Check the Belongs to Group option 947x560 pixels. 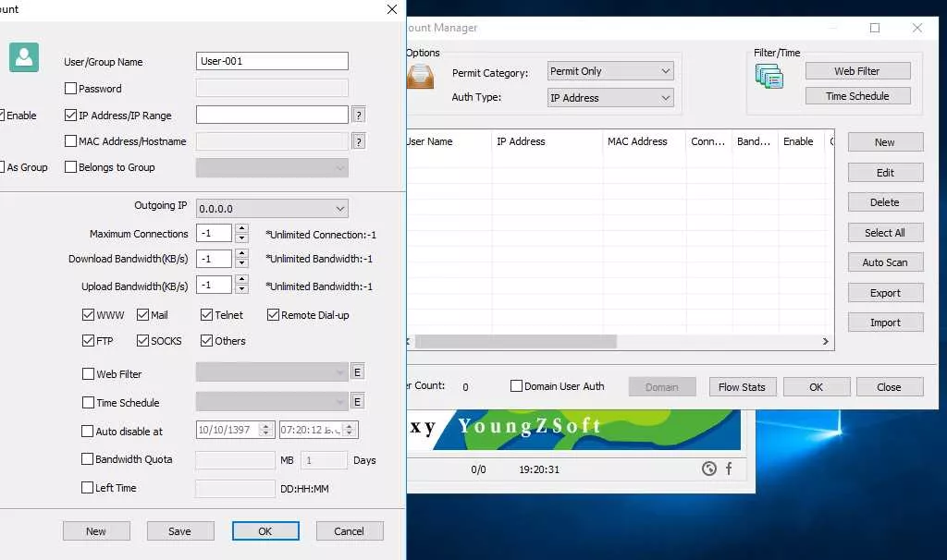tap(70, 167)
